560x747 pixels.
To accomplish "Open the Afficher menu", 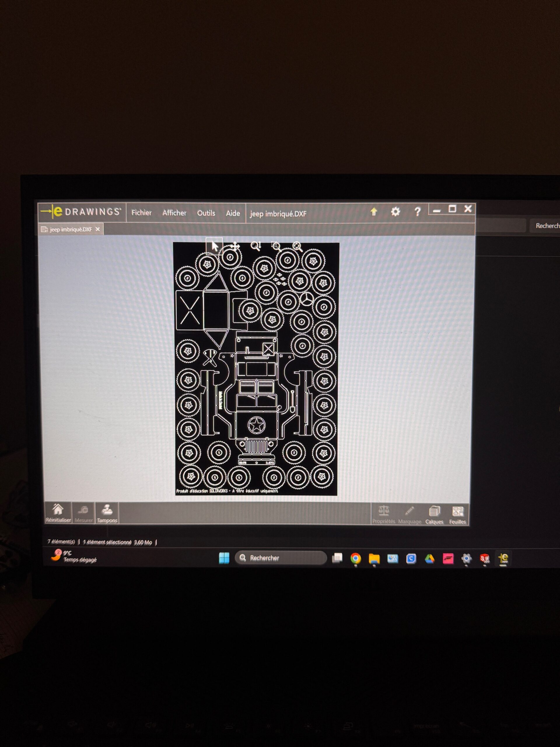I will pyautogui.click(x=174, y=213).
